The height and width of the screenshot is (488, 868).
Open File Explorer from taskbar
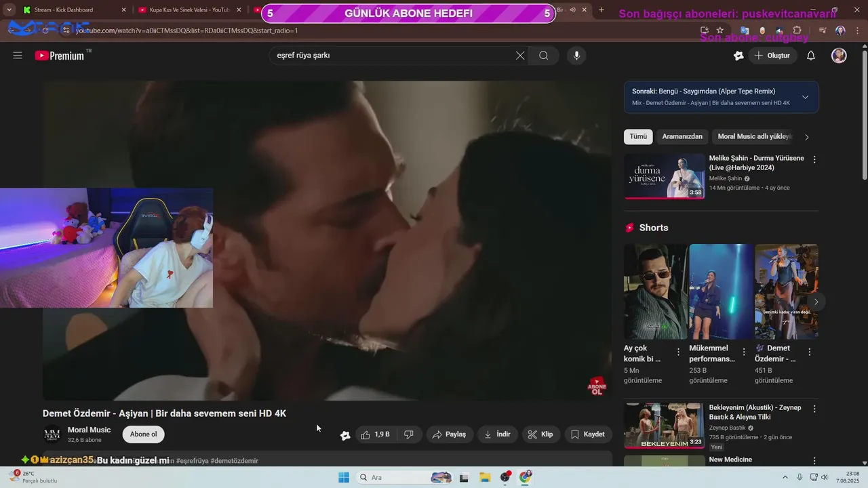coord(485,477)
